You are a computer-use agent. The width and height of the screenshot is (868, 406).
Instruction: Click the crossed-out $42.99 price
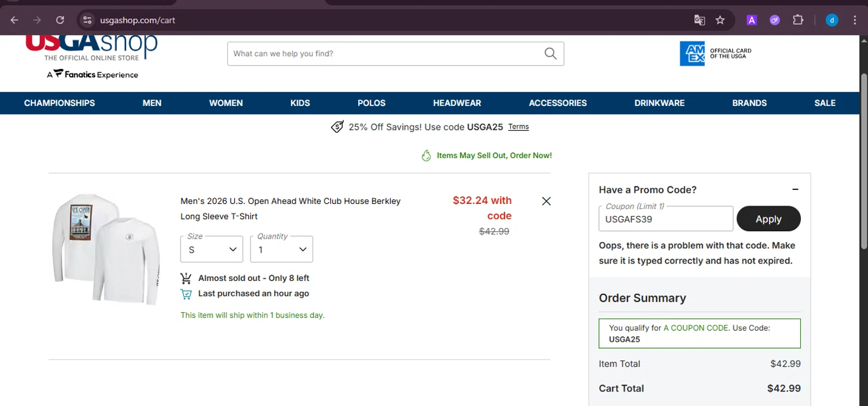pos(494,231)
